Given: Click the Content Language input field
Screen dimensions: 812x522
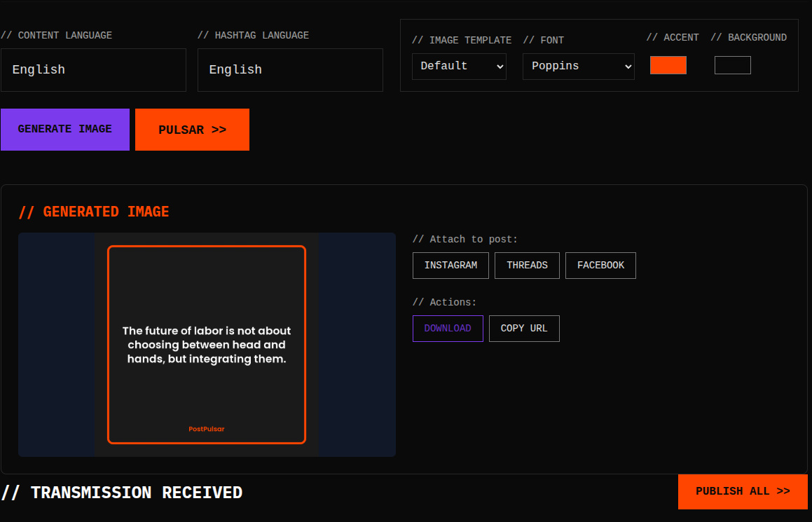Looking at the screenshot, I should point(93,70).
